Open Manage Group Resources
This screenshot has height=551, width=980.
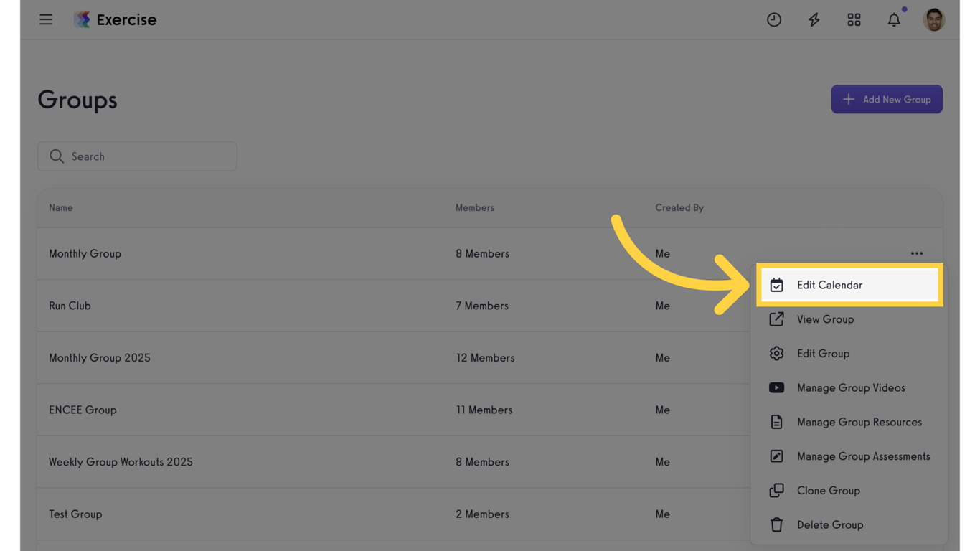(x=859, y=422)
